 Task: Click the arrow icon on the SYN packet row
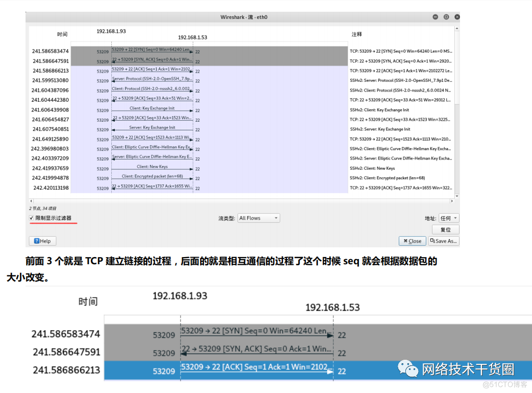(192, 51)
